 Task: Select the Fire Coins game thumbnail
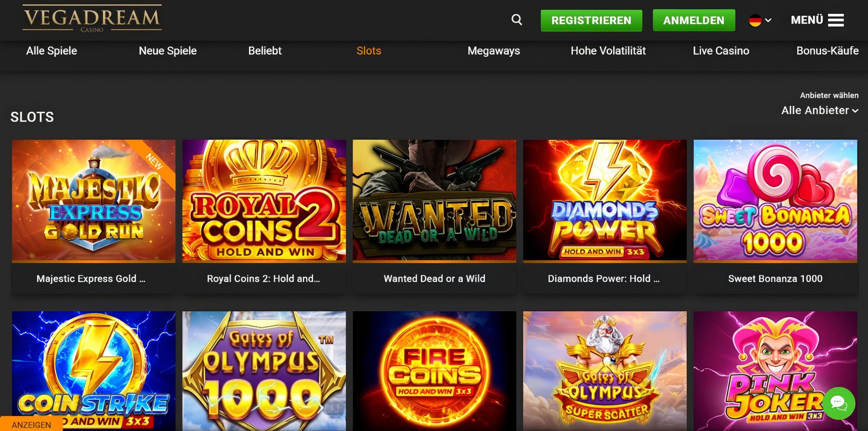pos(434,371)
